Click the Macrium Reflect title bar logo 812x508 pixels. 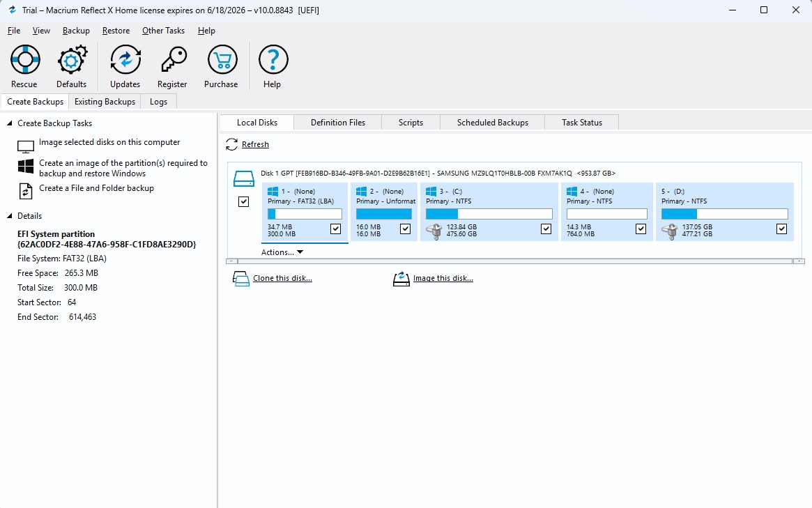[x=13, y=10]
